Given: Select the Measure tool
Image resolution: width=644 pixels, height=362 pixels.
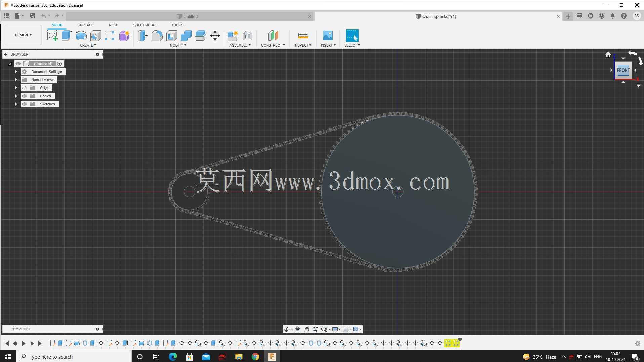Looking at the screenshot, I should point(303,36).
